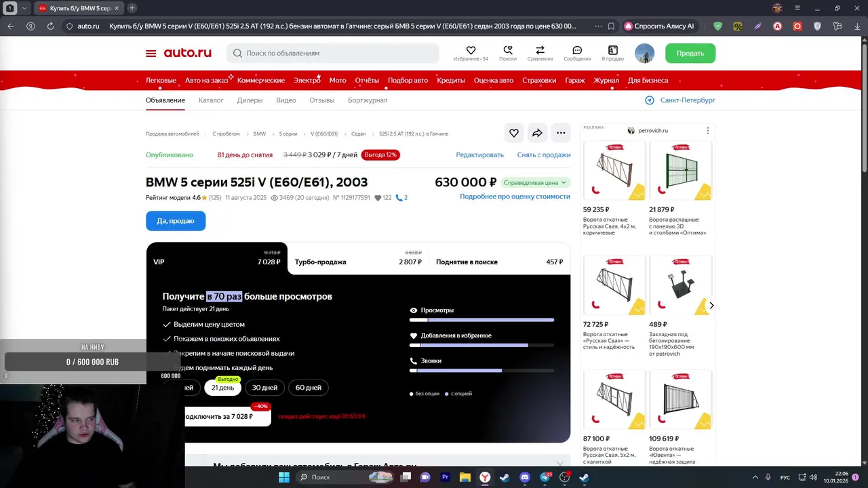Select the 60 дней package duration
The image size is (868, 488).
pyautogui.click(x=309, y=388)
